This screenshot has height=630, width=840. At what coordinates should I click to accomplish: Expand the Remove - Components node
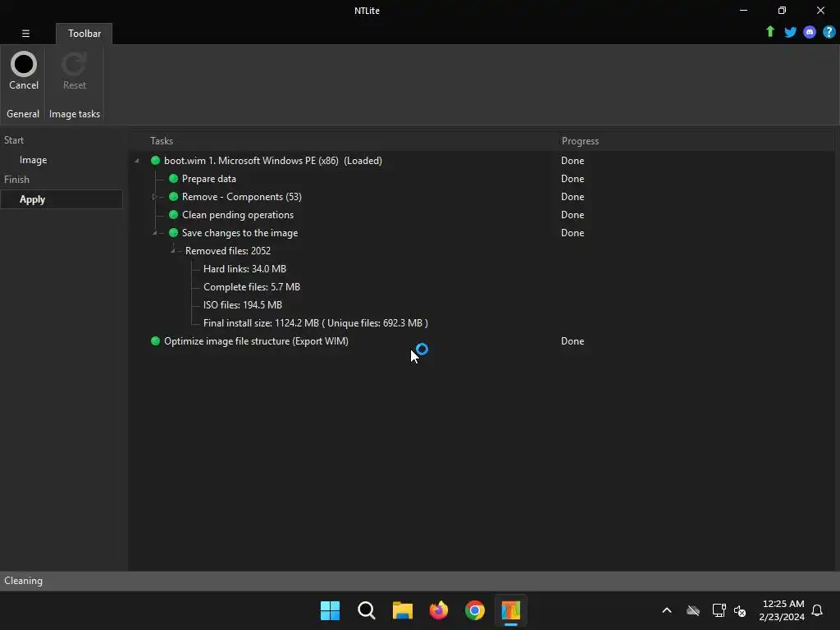click(155, 197)
